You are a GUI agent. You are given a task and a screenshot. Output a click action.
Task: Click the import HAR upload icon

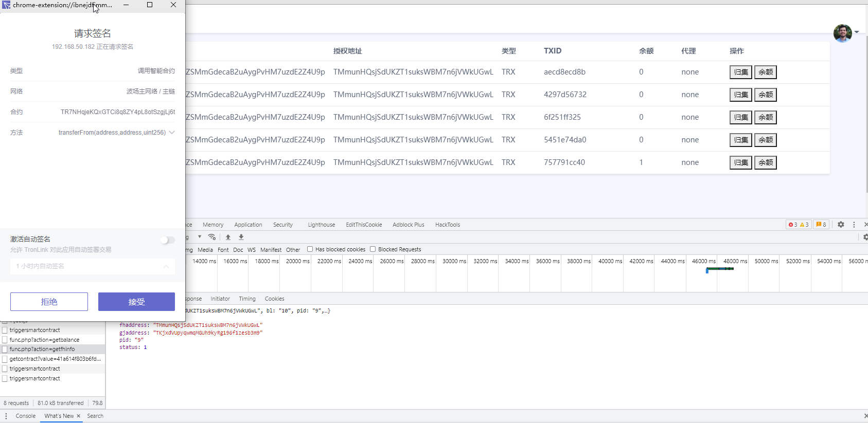228,237
